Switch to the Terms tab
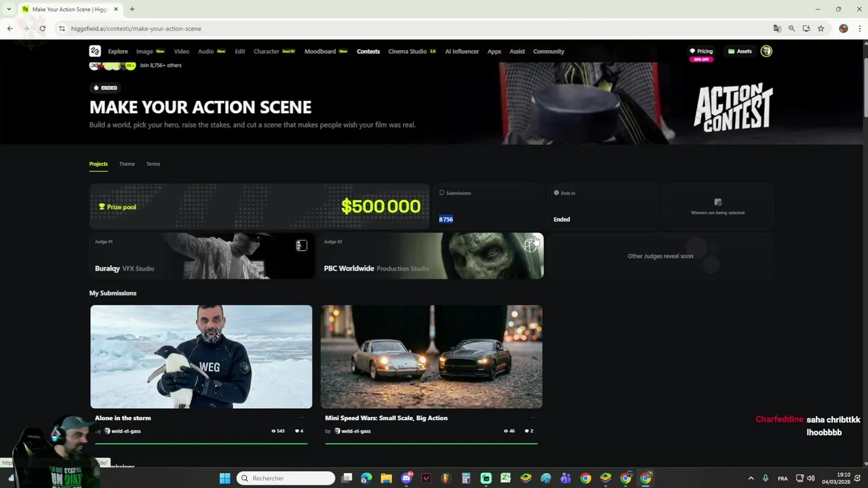Viewport: 868px width, 488px height. pyautogui.click(x=153, y=164)
